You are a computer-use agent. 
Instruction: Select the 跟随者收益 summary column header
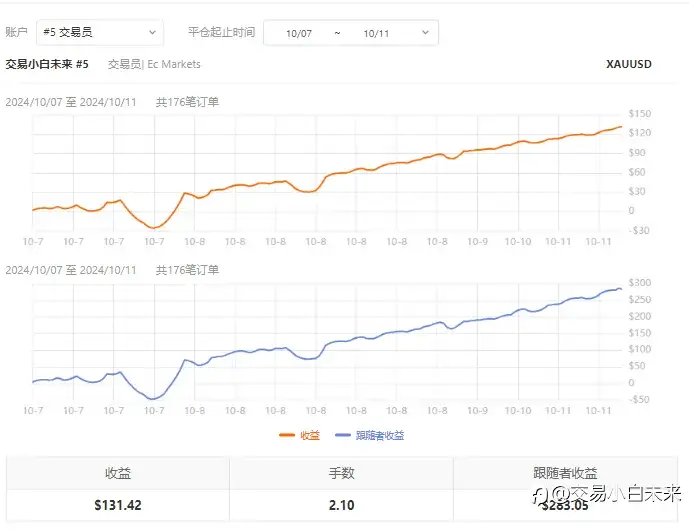pos(565,473)
